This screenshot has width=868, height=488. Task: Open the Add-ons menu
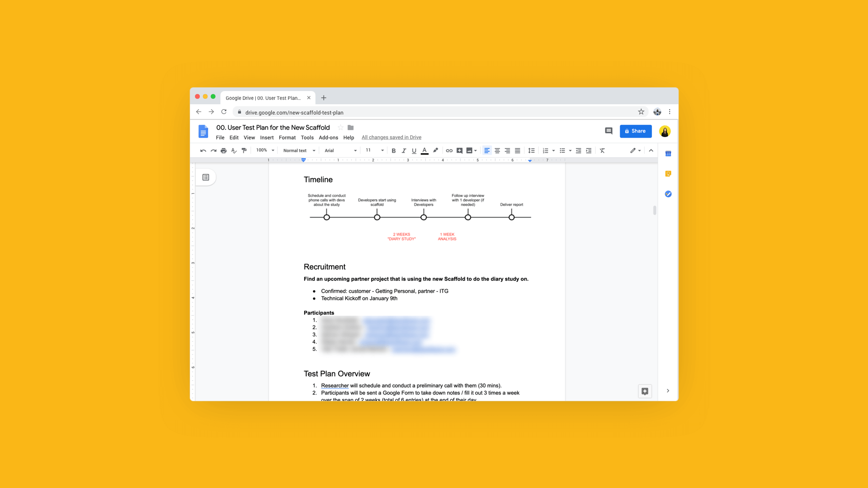tap(328, 138)
